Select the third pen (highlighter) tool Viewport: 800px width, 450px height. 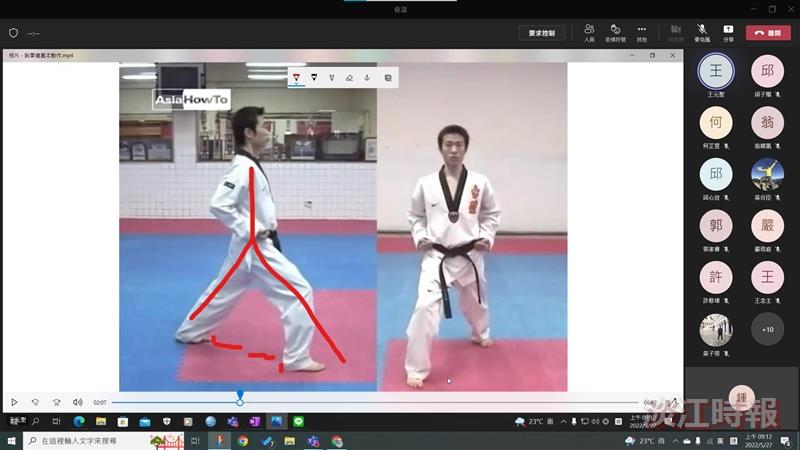pyautogui.click(x=332, y=78)
